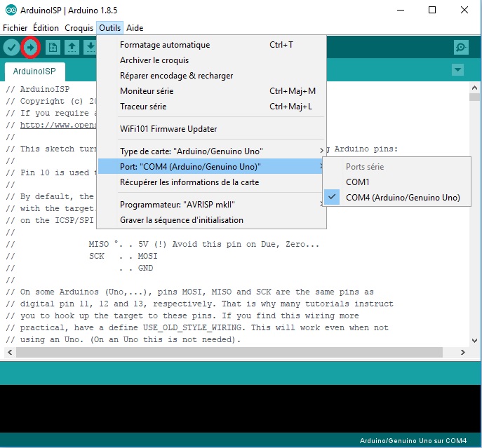Screen dimensions: 482x448
Task: Open the tab dropdown triangle button
Action: (457, 69)
